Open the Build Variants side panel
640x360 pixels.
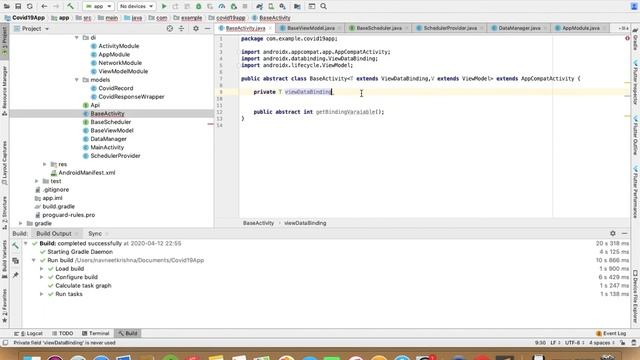click(4, 259)
